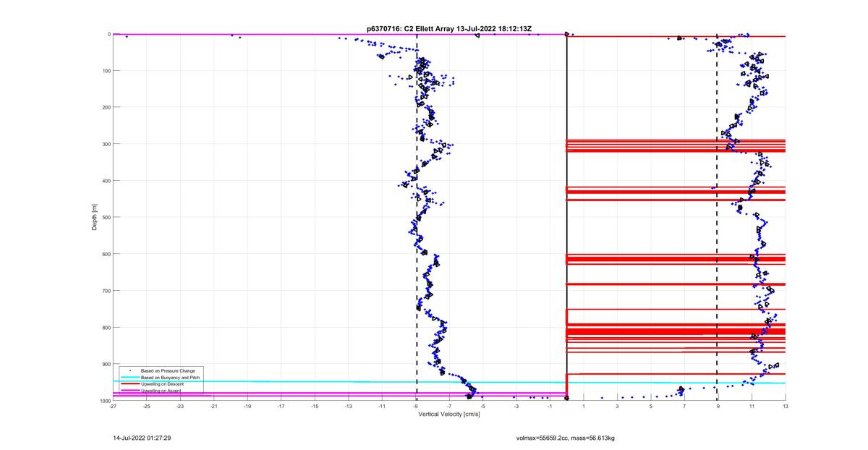Click the x-axis tick label '-3'

(516, 407)
